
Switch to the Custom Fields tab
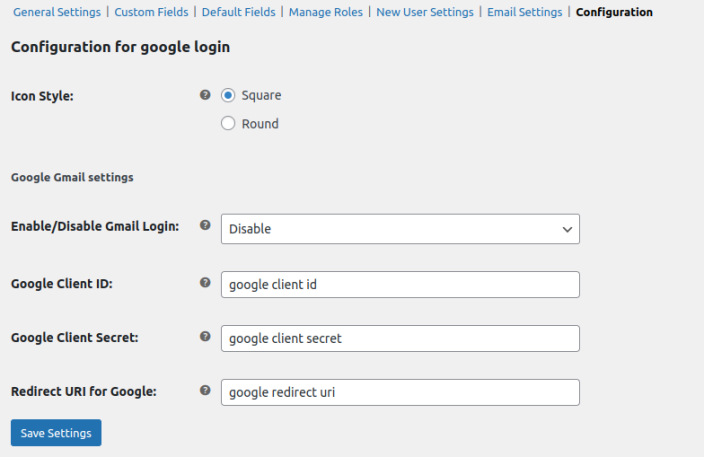click(x=151, y=13)
